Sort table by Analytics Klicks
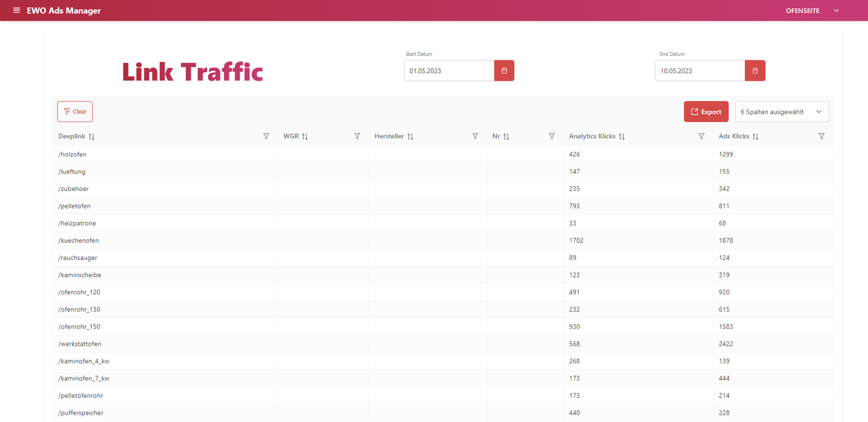The width and height of the screenshot is (868, 422). coord(622,137)
